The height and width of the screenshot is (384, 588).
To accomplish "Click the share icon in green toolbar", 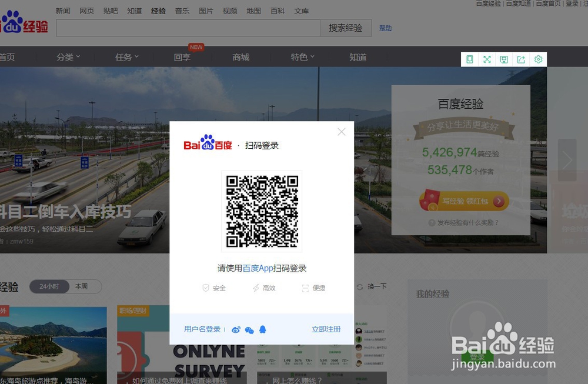I will [x=521, y=59].
